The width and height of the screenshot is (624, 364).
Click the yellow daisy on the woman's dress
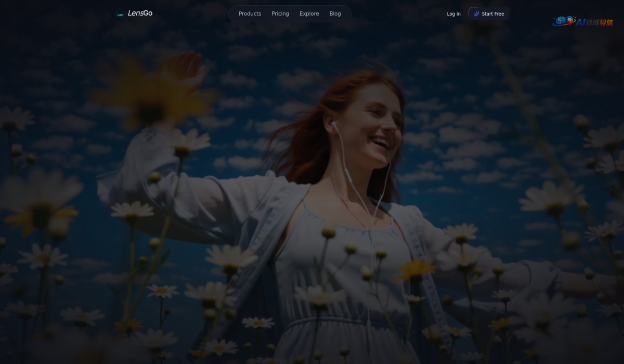416,269
